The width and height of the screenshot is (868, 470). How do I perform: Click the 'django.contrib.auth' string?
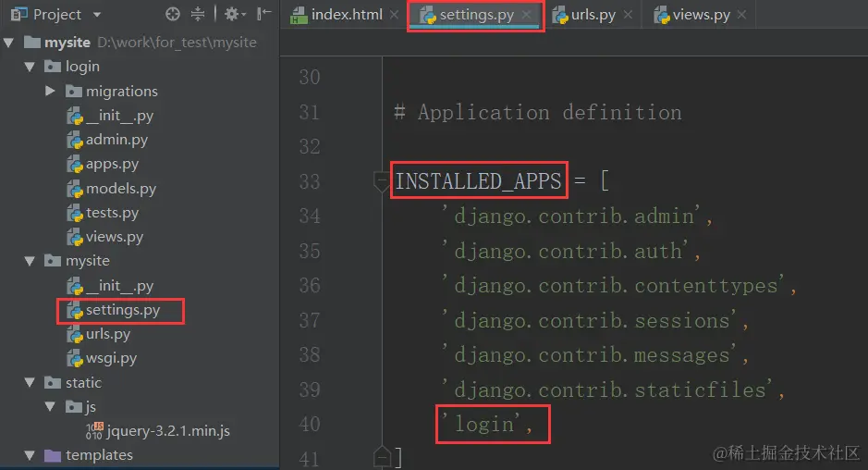tap(565, 251)
